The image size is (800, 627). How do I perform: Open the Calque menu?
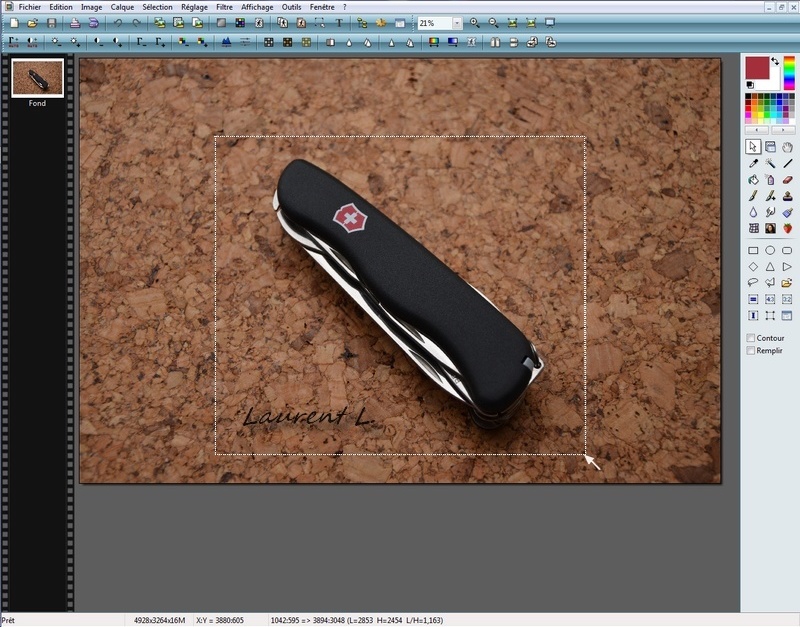(x=122, y=7)
